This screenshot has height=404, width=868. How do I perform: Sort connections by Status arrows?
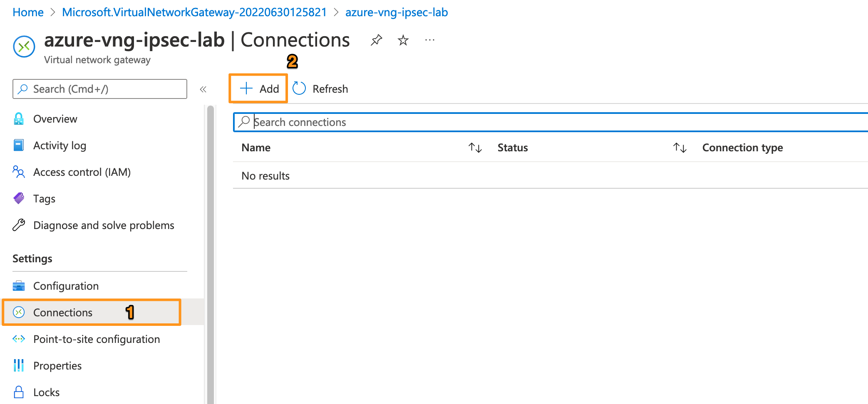coord(680,148)
